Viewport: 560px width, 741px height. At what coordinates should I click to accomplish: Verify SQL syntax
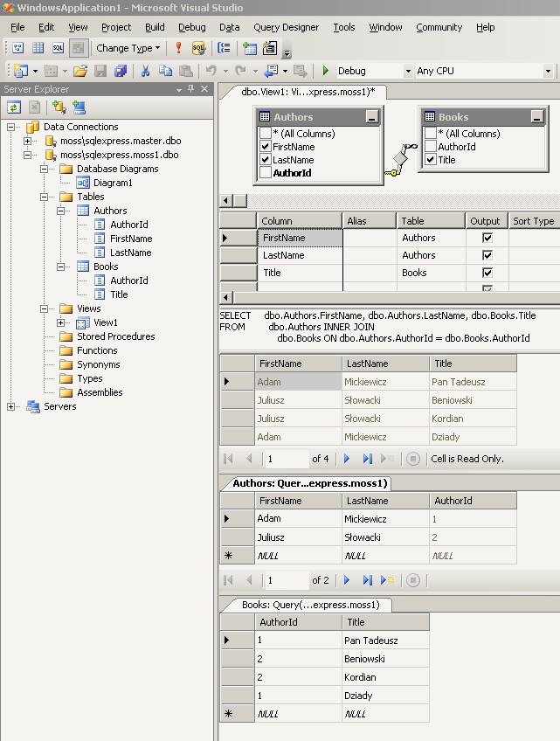[x=198, y=48]
